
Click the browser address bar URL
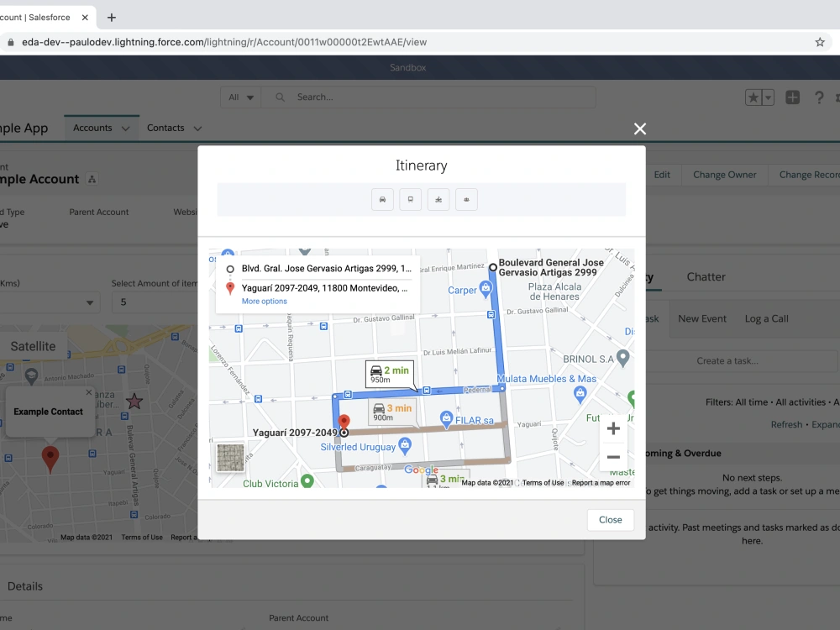click(x=224, y=42)
